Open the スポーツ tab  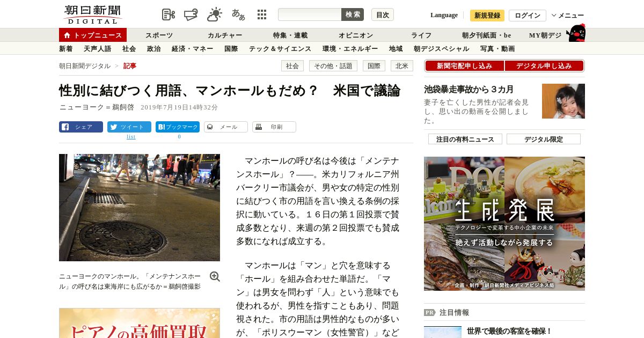pyautogui.click(x=159, y=35)
